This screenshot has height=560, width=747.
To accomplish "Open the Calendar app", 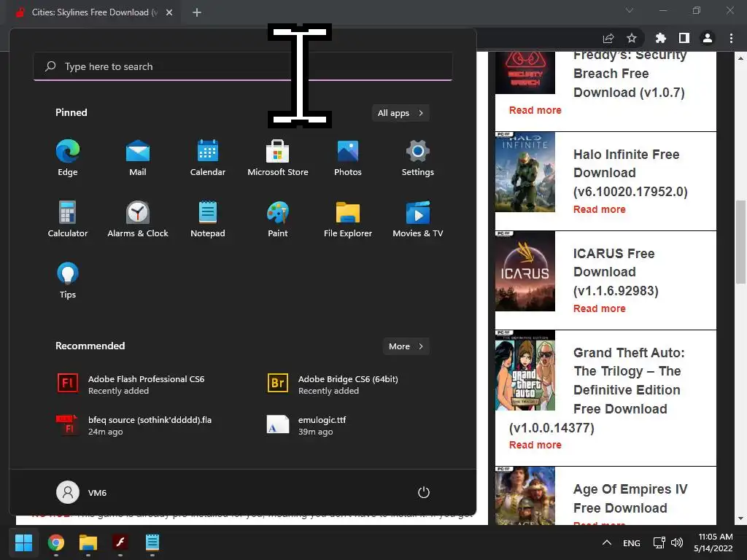I will (x=208, y=158).
